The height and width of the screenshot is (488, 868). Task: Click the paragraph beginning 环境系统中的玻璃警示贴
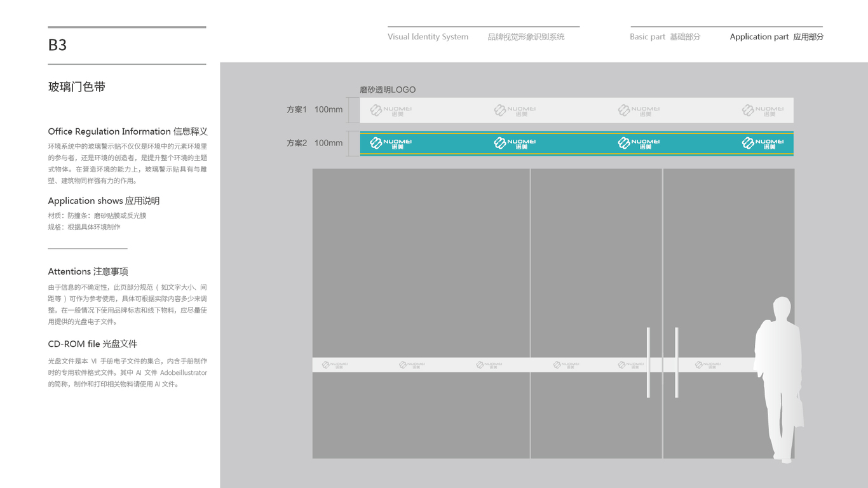tap(128, 163)
